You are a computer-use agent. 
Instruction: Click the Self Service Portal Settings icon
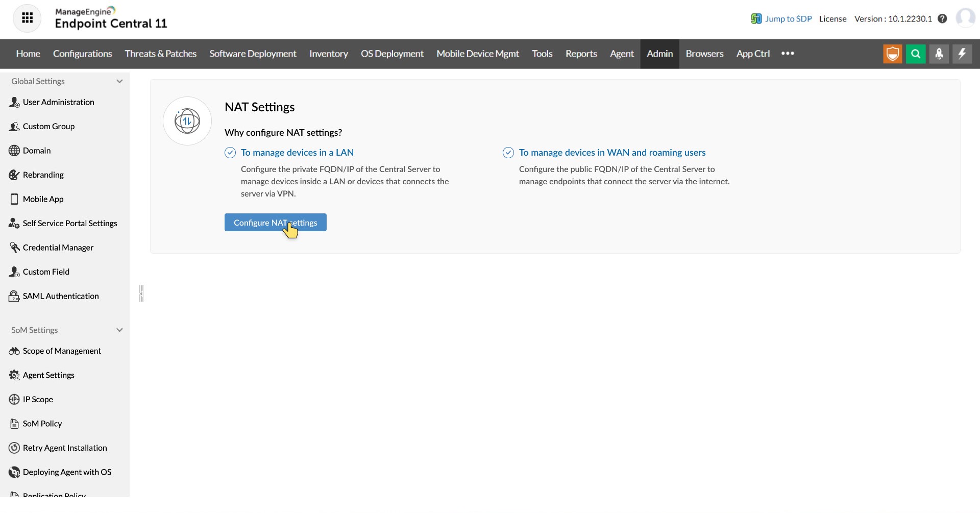click(14, 224)
